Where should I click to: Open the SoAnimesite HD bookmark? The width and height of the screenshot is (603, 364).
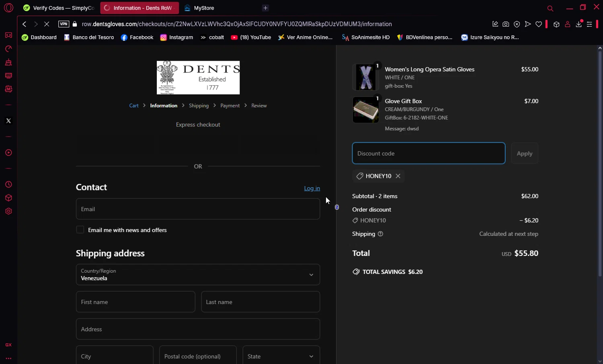tap(365, 37)
